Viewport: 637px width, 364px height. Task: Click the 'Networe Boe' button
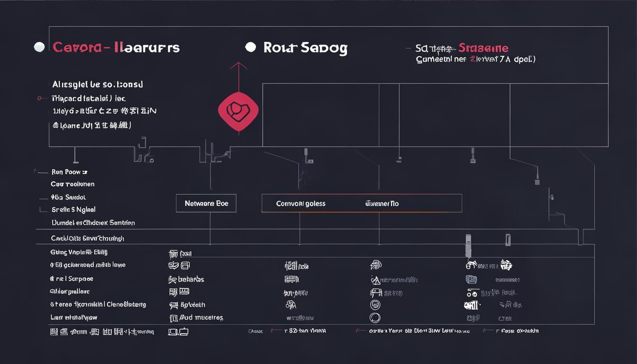(x=206, y=203)
